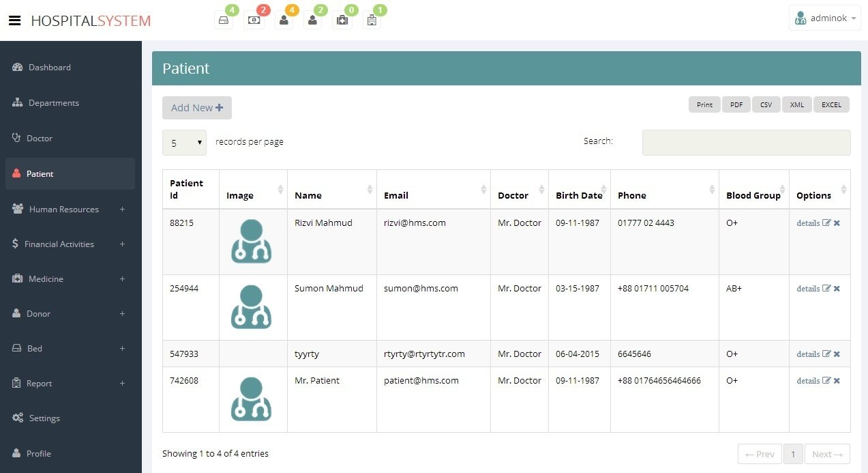Export the table as XML
The width and height of the screenshot is (868, 473).
pyautogui.click(x=797, y=104)
